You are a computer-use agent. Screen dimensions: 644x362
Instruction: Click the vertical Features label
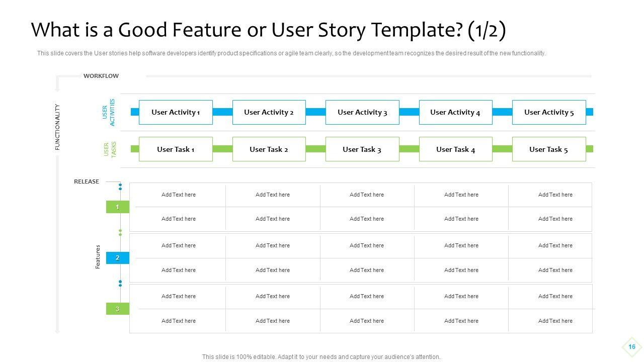pos(98,257)
